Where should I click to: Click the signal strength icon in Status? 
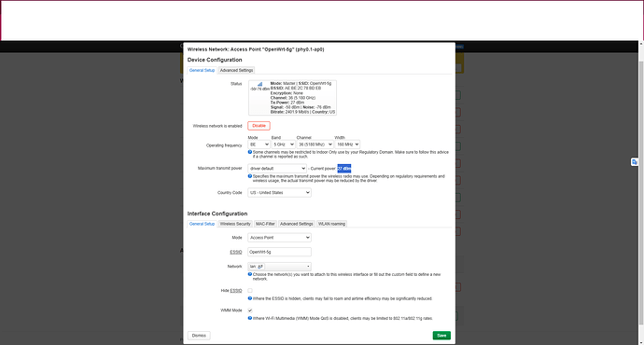click(259, 84)
